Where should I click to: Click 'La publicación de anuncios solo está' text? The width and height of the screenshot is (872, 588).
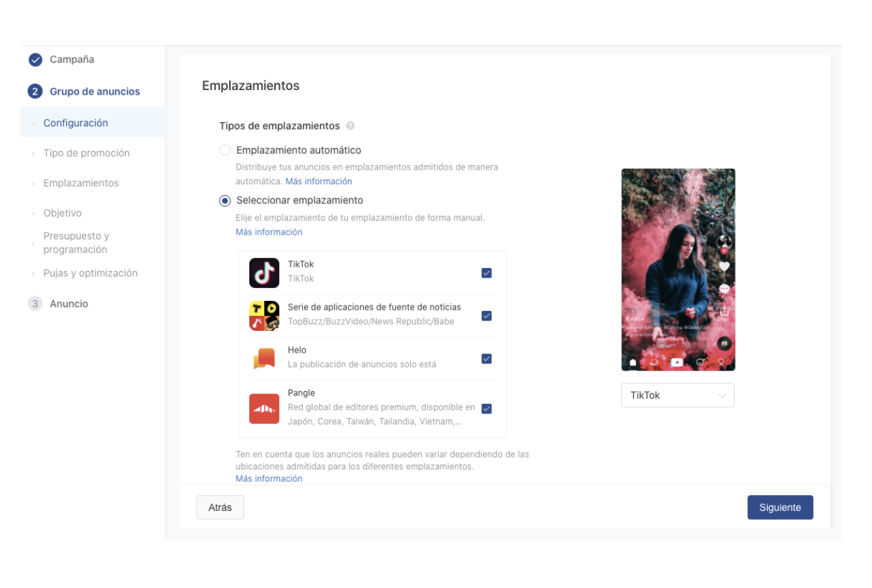362,364
